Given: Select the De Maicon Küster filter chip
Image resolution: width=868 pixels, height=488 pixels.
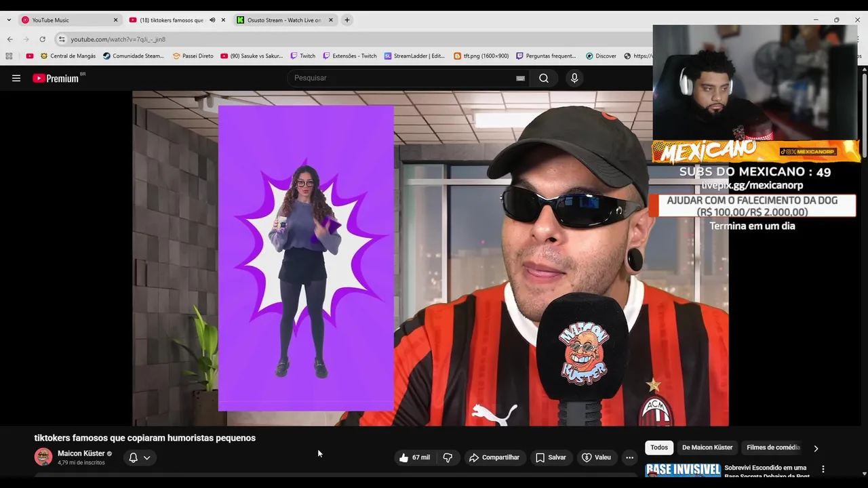Looking at the screenshot, I should pyautogui.click(x=707, y=447).
